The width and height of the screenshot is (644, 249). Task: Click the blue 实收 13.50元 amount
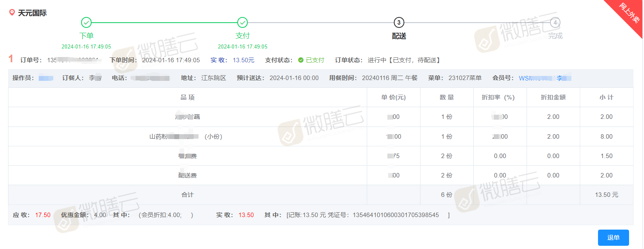click(x=244, y=60)
